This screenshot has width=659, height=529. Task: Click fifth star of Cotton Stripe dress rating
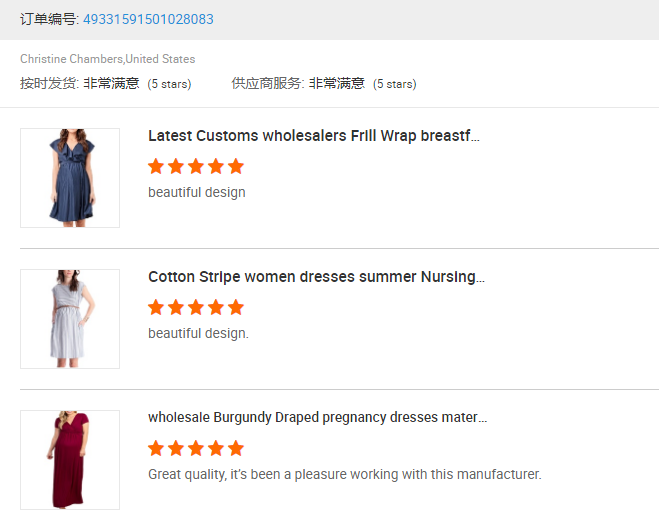[236, 307]
